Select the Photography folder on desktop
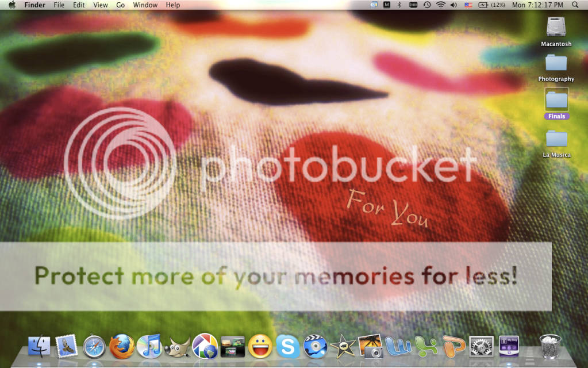The width and height of the screenshot is (588, 368). (x=556, y=63)
